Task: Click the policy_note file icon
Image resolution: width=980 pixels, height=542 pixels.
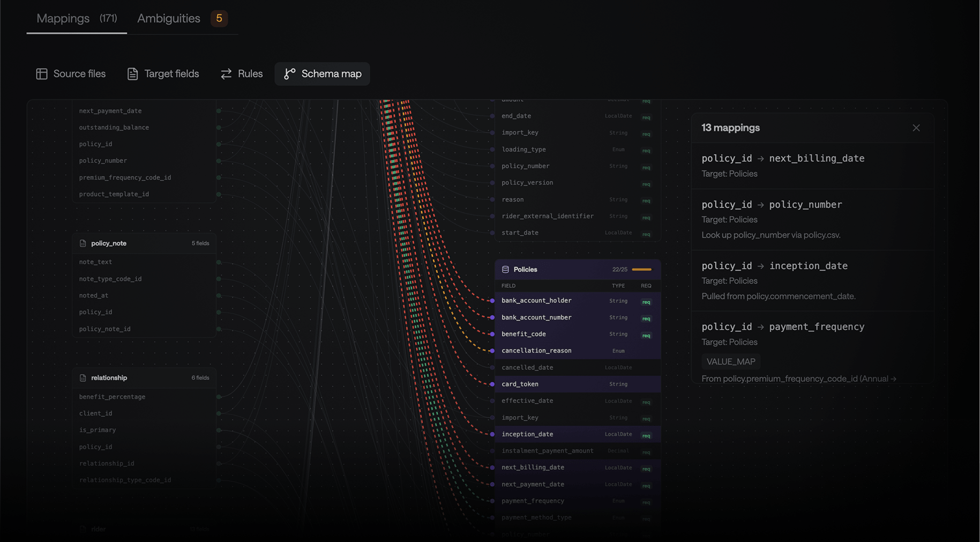Action: (x=83, y=243)
